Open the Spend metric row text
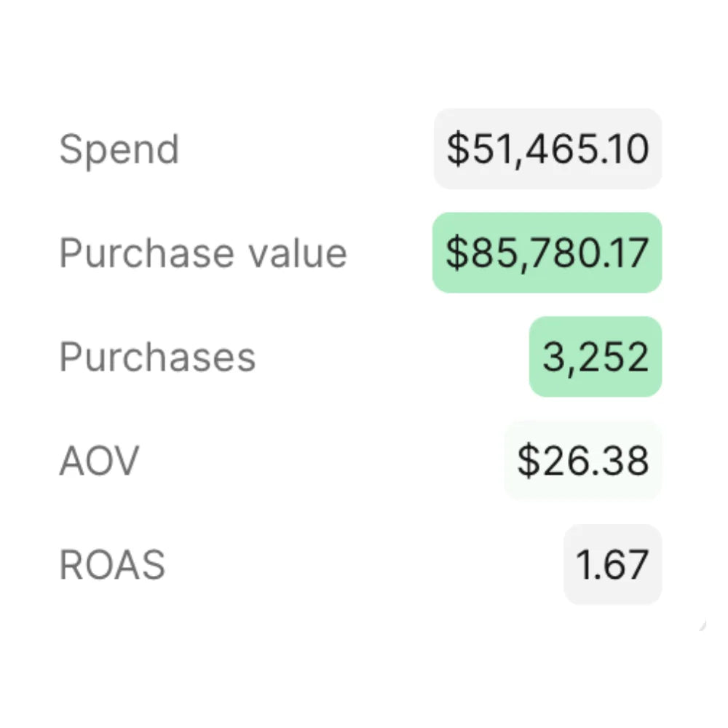The height and width of the screenshot is (728, 728). [119, 149]
